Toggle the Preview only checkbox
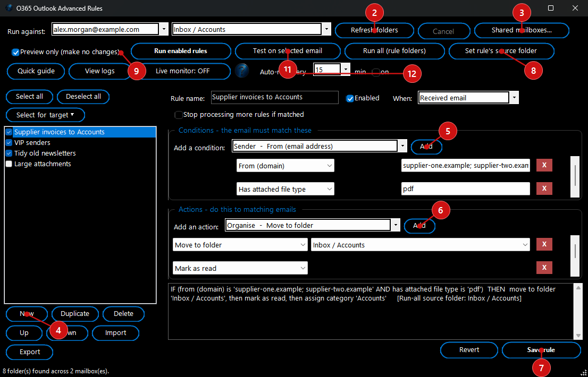The height and width of the screenshot is (377, 588). pyautogui.click(x=15, y=53)
